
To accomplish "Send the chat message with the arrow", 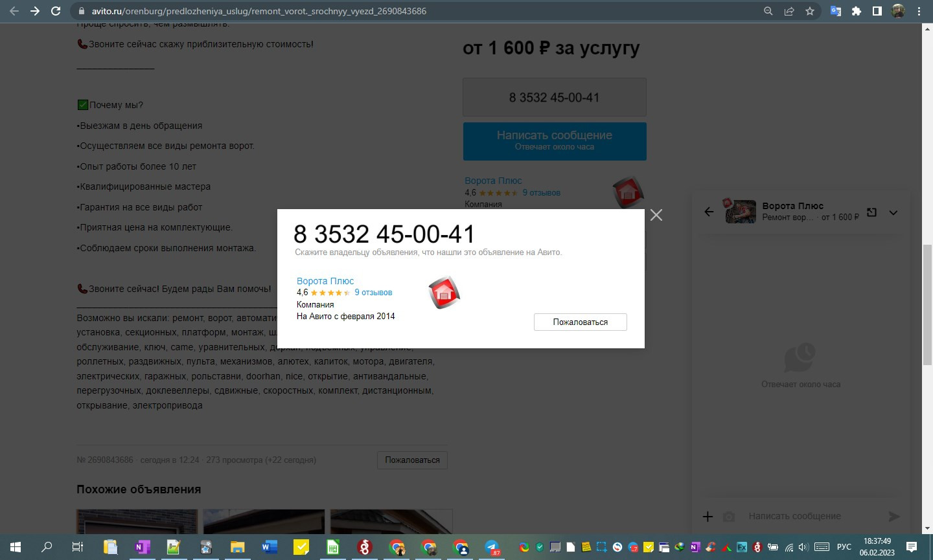I will click(894, 516).
